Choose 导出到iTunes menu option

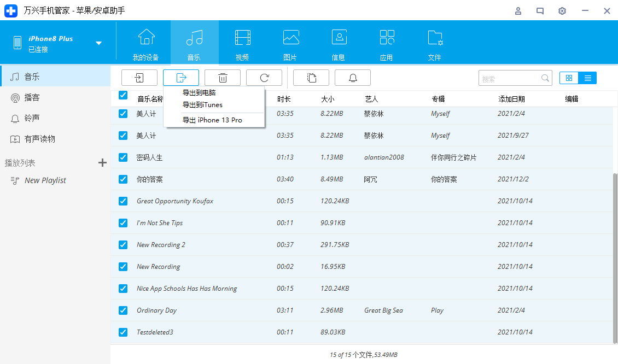pos(202,104)
